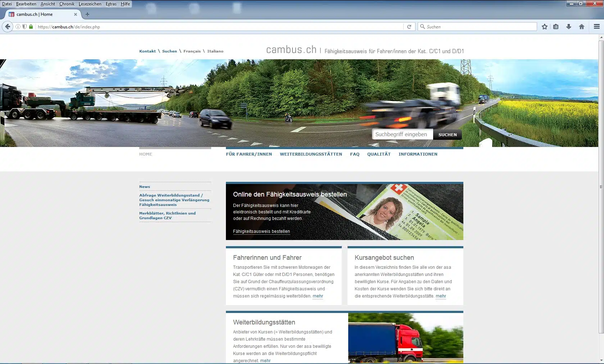Reload the page with the refresh icon
This screenshot has height=364, width=604.
coord(409,27)
